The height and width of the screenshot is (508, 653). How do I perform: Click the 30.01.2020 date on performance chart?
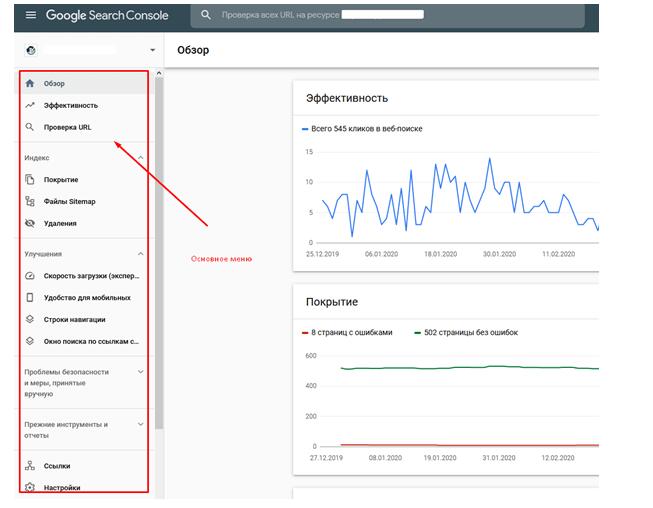[x=499, y=254]
